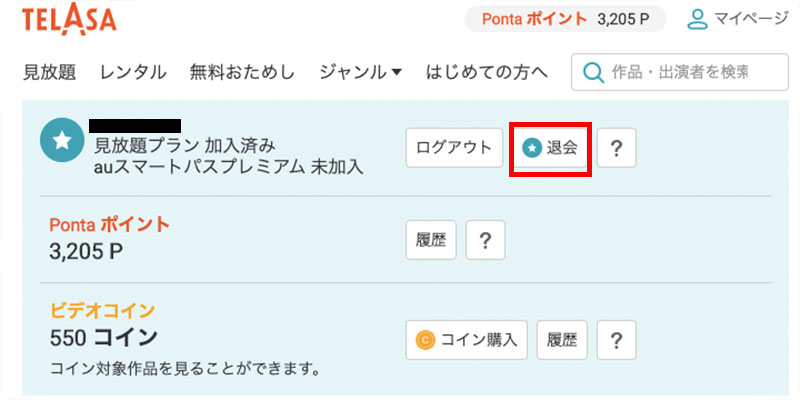The width and height of the screenshot is (800, 400).
Task: Open the レンタル menu item
Action: pyautogui.click(x=133, y=72)
